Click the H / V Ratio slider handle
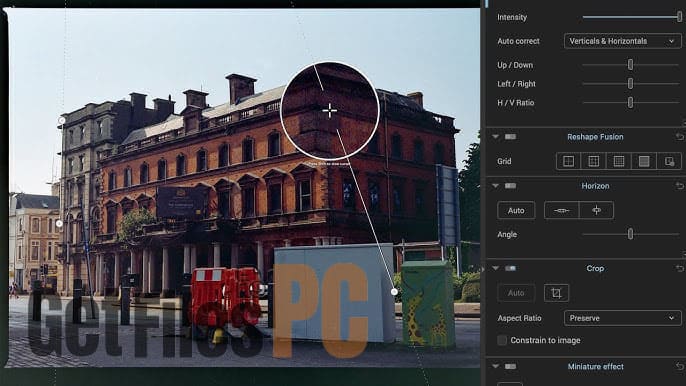 click(630, 102)
